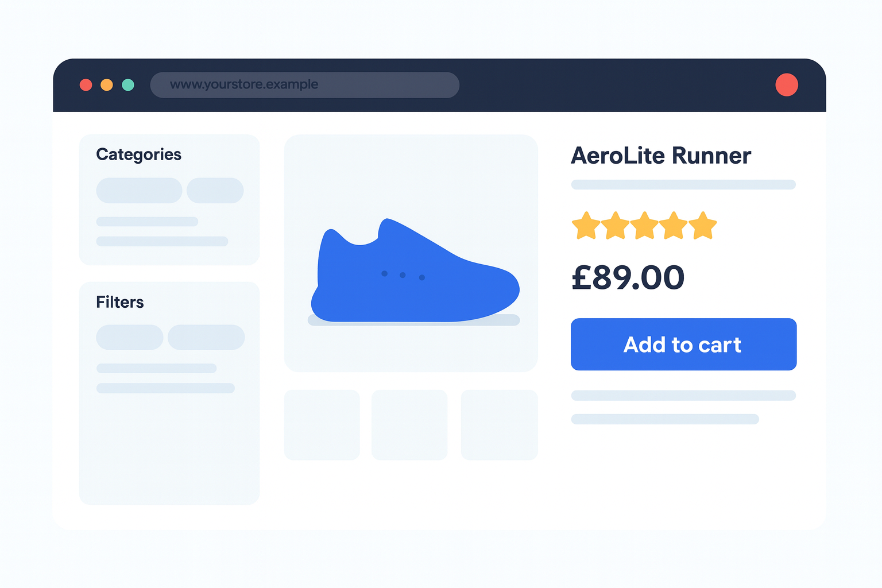This screenshot has width=882, height=588.
Task: Select the Categories panel heading
Action: [138, 154]
